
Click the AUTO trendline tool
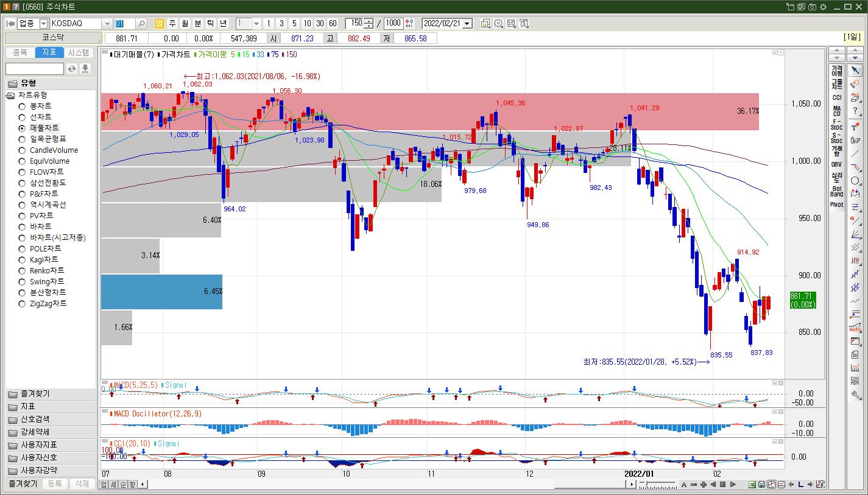[x=855, y=328]
